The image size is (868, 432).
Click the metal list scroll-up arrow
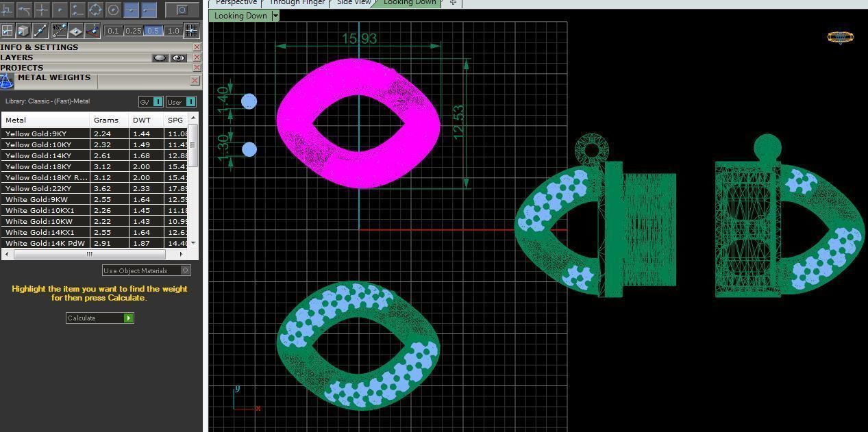[x=193, y=118]
